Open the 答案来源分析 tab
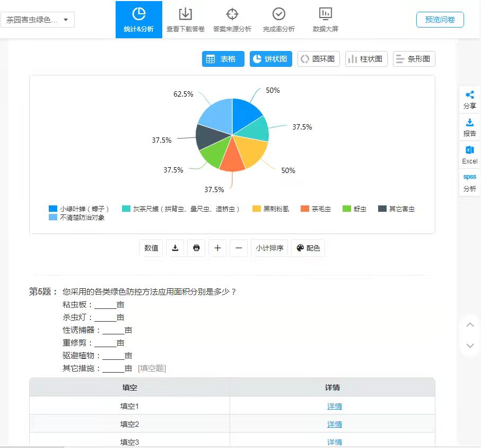The width and height of the screenshot is (481, 448). (x=232, y=20)
